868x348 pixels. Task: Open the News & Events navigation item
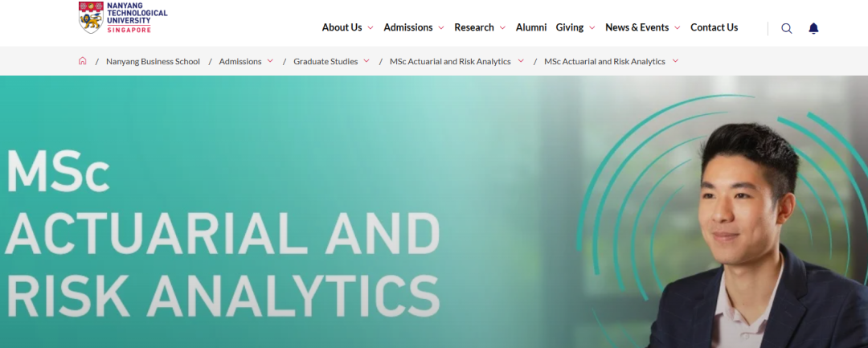tap(637, 27)
